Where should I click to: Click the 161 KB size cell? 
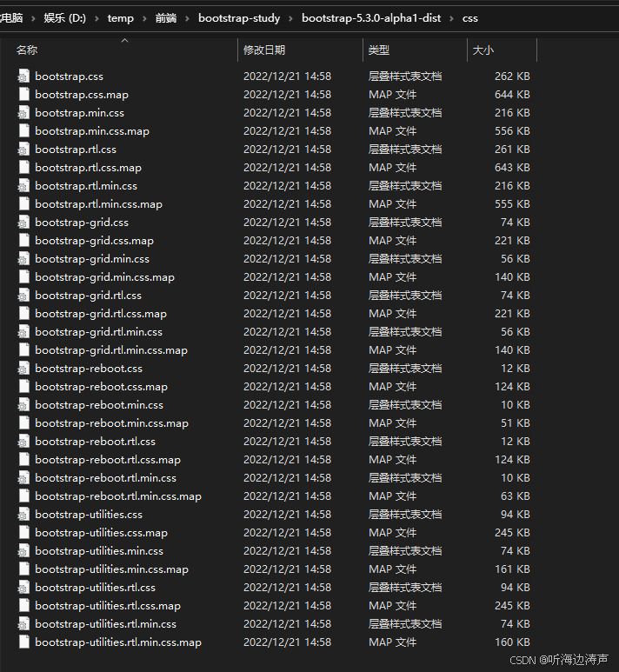point(512,569)
